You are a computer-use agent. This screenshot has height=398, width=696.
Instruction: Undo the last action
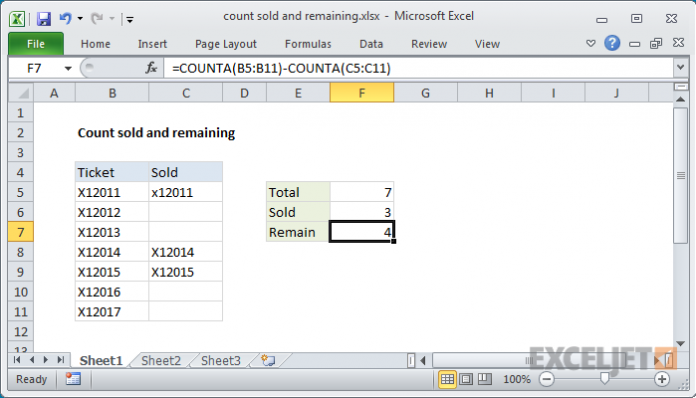click(65, 19)
